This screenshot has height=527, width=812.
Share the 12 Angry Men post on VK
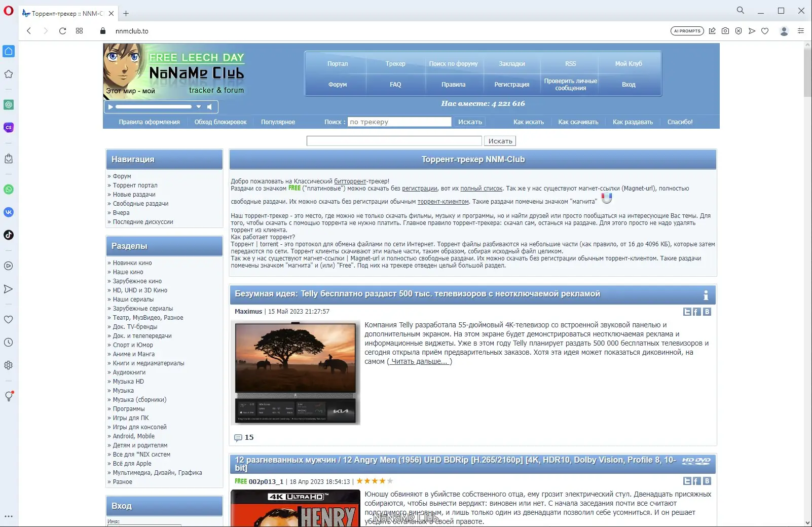pos(707,481)
